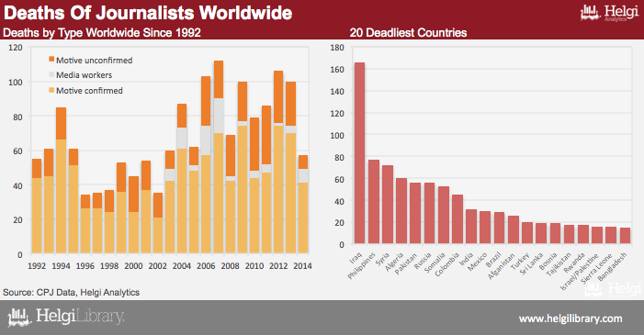Viewport: 644px width, 335px height.
Task: Click the 1994 bar in deaths chart
Action: click(x=62, y=180)
